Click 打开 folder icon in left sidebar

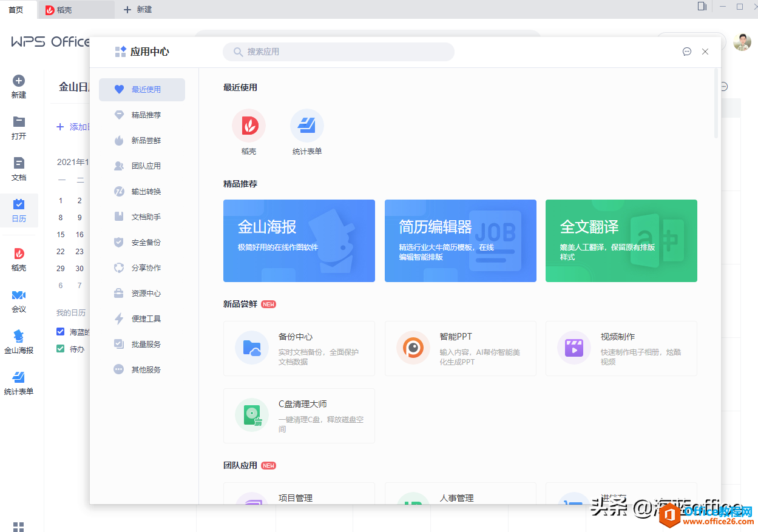coord(19,122)
